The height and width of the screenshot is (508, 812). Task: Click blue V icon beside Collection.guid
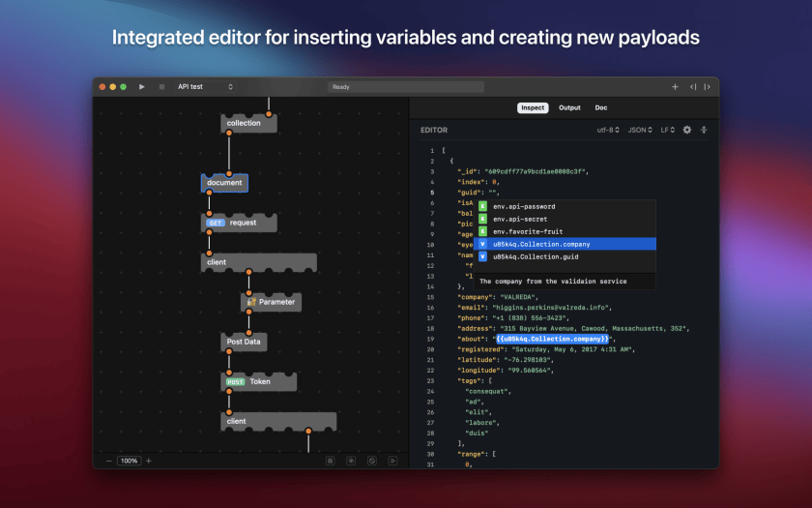(482, 256)
